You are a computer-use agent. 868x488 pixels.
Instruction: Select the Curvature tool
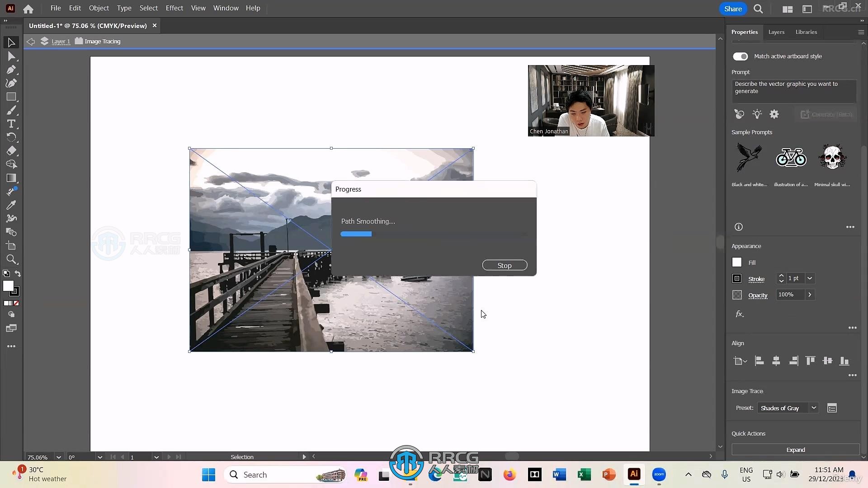coord(11,83)
